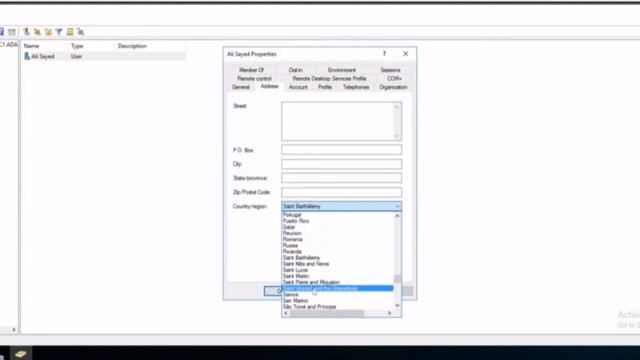
Task: Open the pinned taskbar application icon
Action: coord(20,353)
